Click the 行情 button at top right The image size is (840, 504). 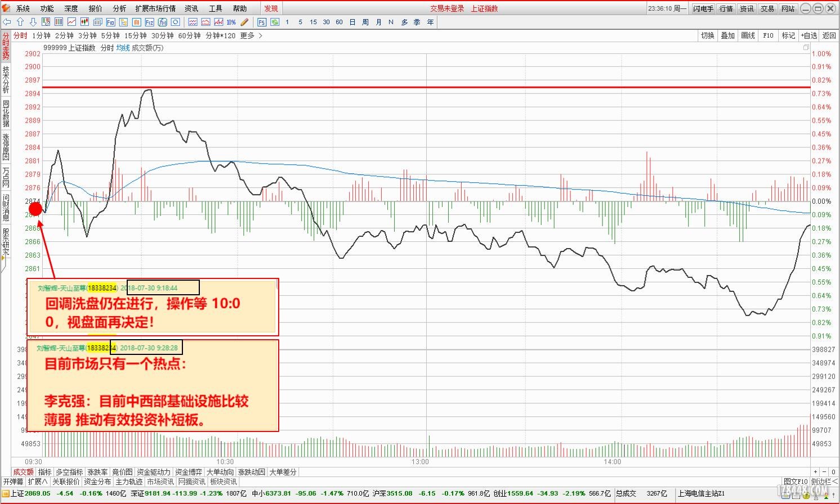coord(726,8)
